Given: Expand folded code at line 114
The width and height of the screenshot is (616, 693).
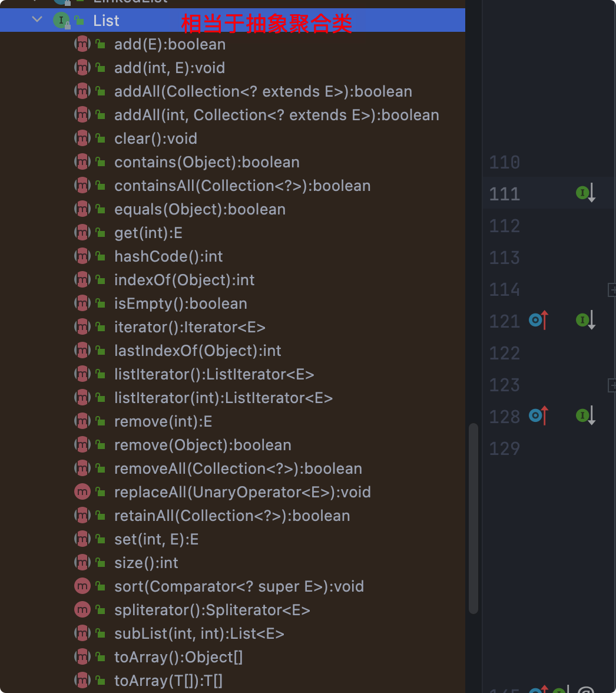Looking at the screenshot, I should click(x=612, y=290).
